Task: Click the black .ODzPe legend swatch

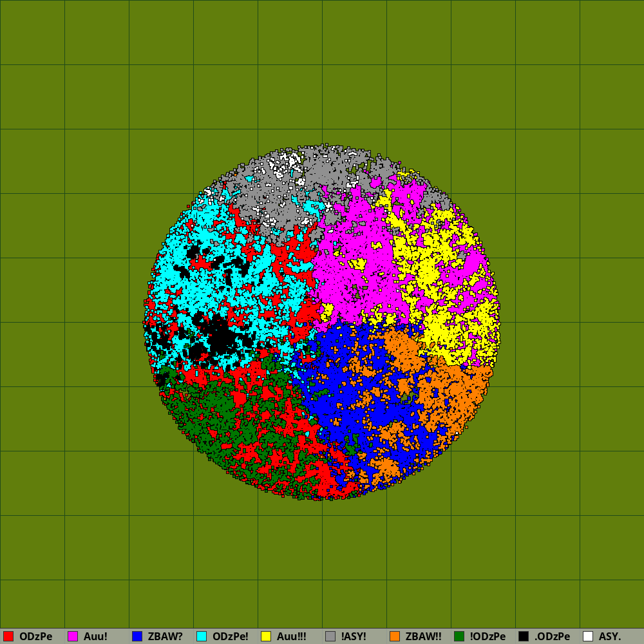Action: [x=524, y=636]
